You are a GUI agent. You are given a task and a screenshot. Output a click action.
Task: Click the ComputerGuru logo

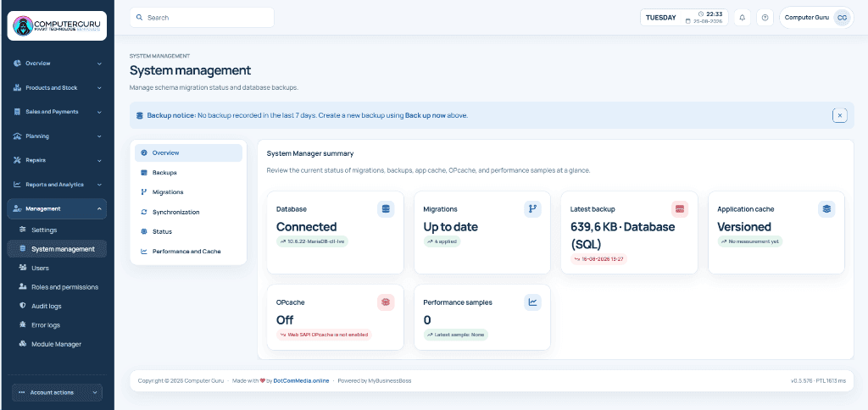[x=57, y=25]
